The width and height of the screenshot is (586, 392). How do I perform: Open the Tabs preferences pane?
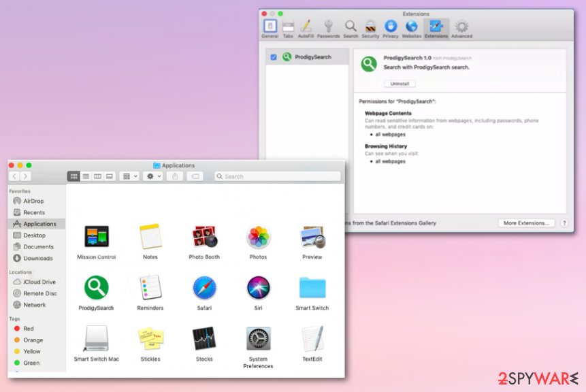(288, 29)
